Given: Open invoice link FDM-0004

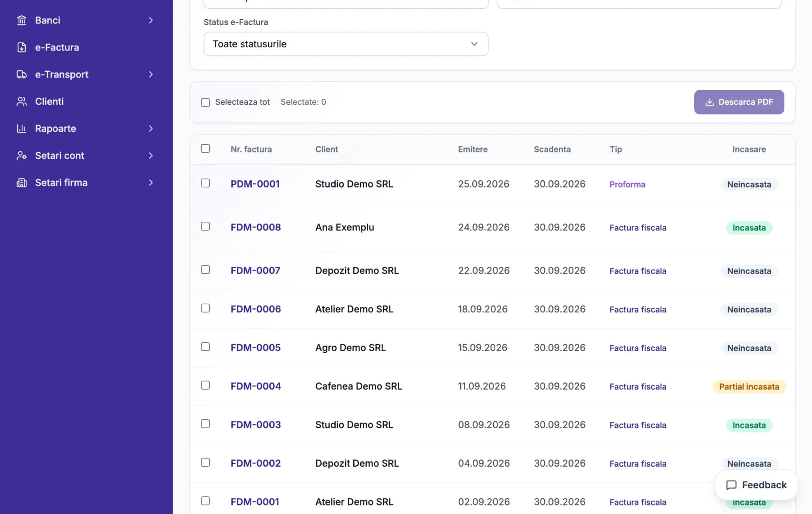Looking at the screenshot, I should (256, 386).
